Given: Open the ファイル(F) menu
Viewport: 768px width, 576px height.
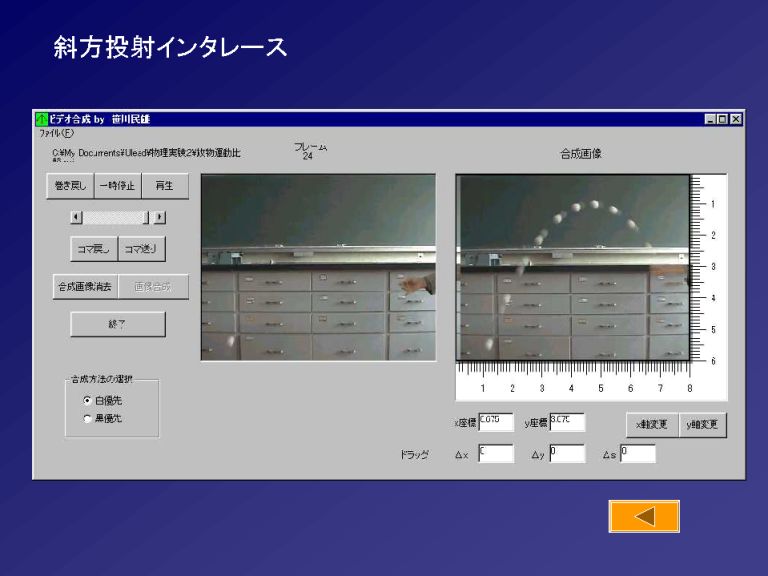Looking at the screenshot, I should coord(56,133).
